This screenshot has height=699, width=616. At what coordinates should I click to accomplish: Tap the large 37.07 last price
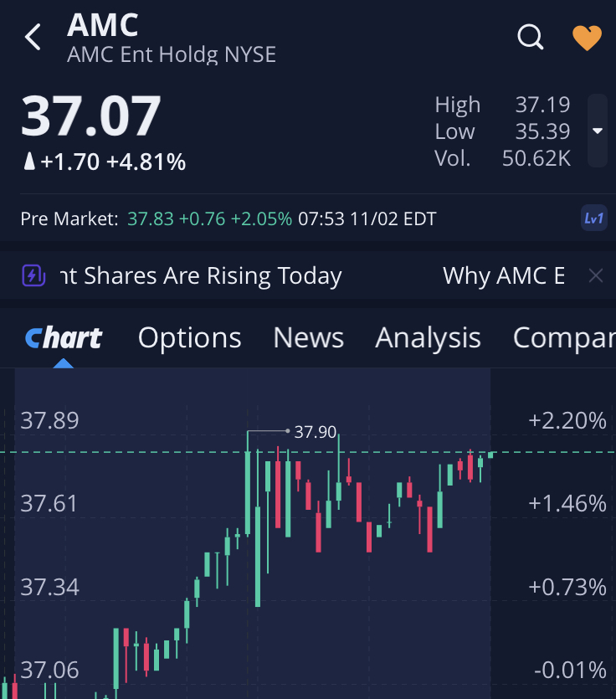pos(90,116)
